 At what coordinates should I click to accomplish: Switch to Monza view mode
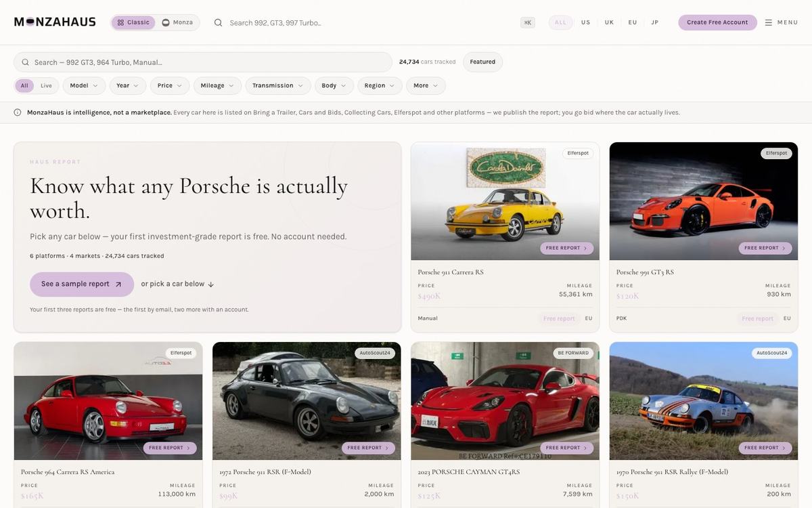point(177,22)
